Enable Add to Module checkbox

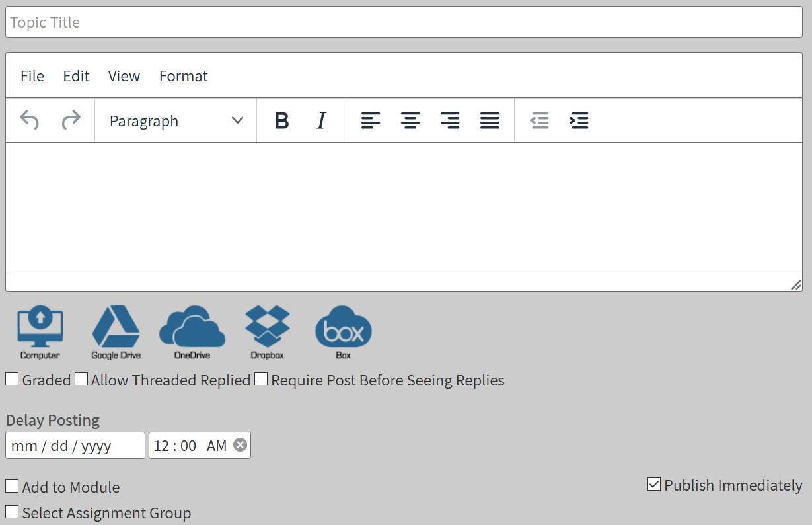pyautogui.click(x=12, y=487)
